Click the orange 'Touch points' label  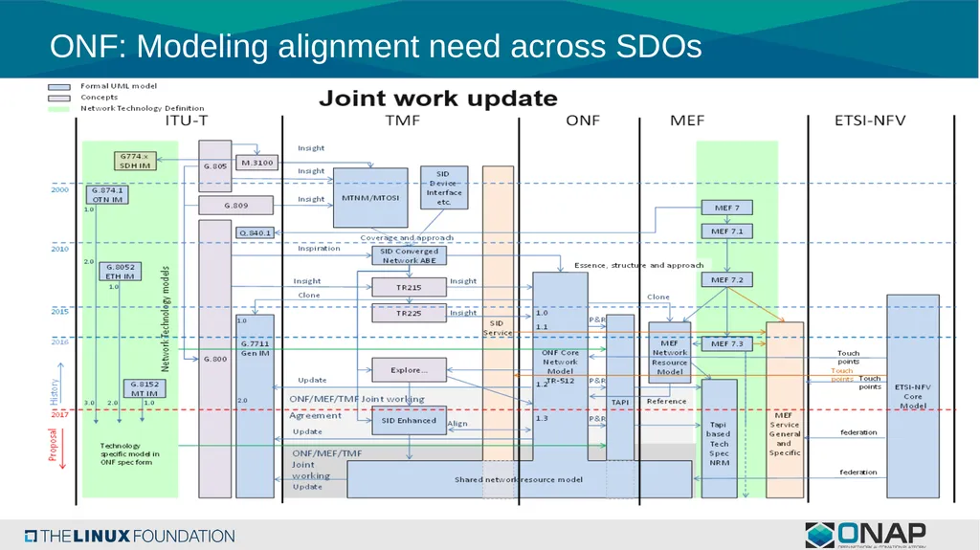pyautogui.click(x=842, y=374)
